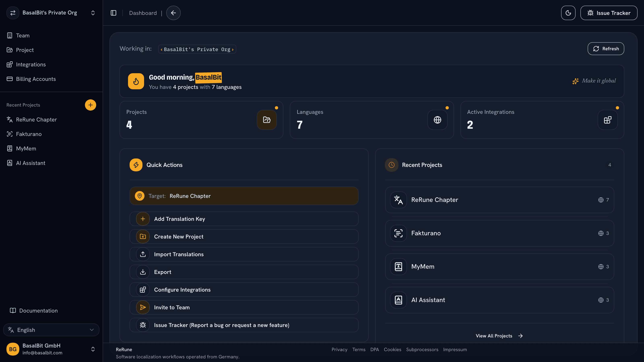Click Add Translation Key action
This screenshot has width=644, height=362.
[x=244, y=219]
